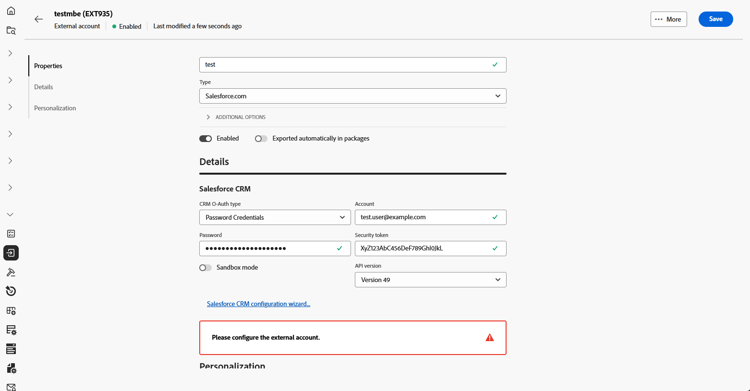Jump to the Details tab

tap(44, 87)
